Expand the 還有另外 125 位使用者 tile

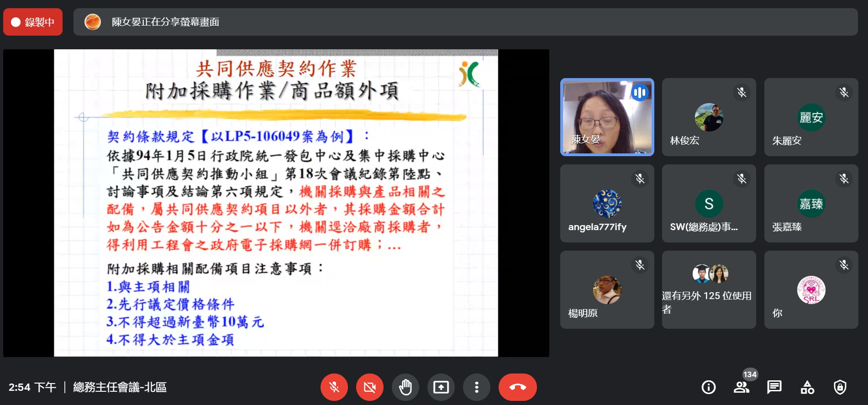pyautogui.click(x=709, y=290)
